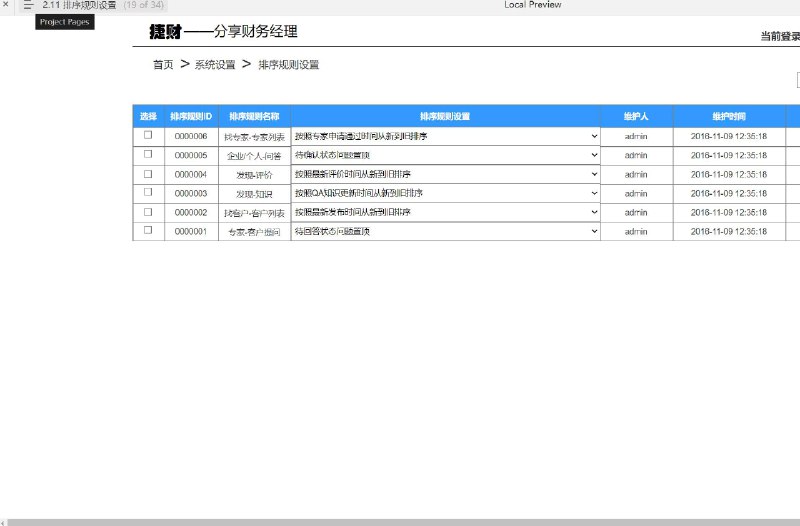The width and height of the screenshot is (800, 526).
Task: Select ID cell 0000006
Action: [191, 136]
